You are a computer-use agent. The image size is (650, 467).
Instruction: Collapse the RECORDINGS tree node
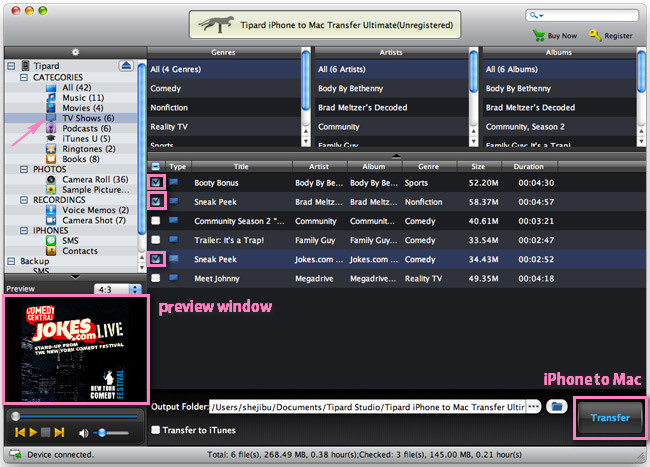click(24, 200)
